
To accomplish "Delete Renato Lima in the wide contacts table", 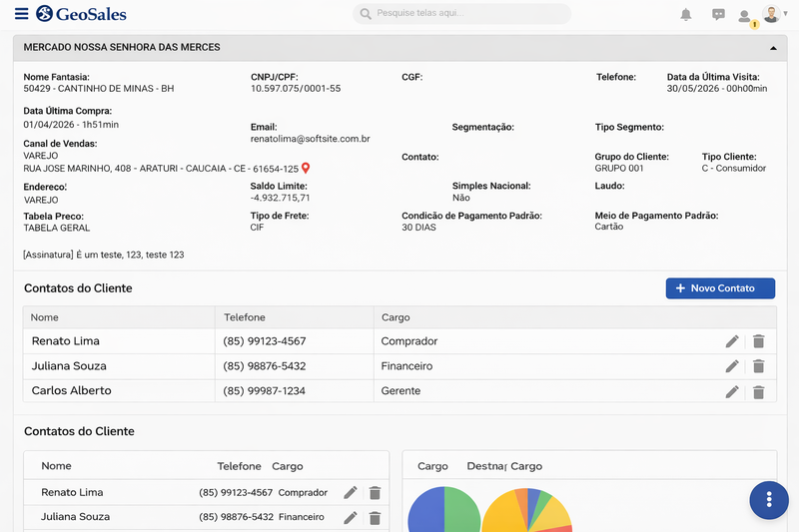I will pyautogui.click(x=758, y=341).
